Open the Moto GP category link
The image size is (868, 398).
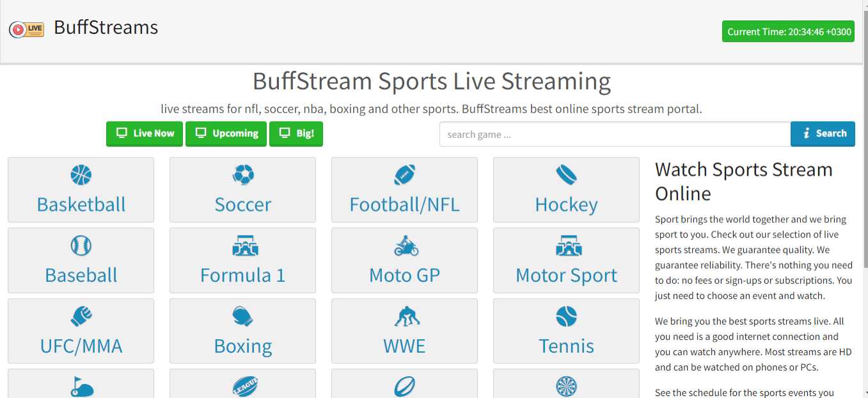[x=405, y=275]
